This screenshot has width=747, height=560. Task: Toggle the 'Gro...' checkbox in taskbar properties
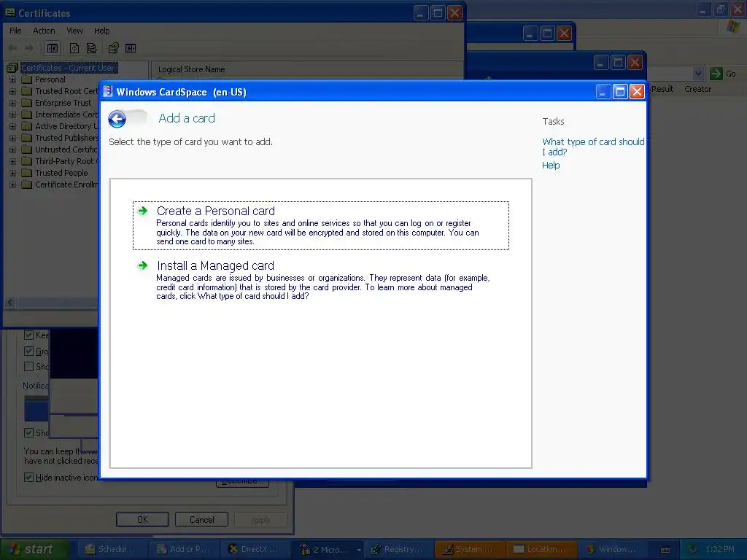tap(28, 351)
